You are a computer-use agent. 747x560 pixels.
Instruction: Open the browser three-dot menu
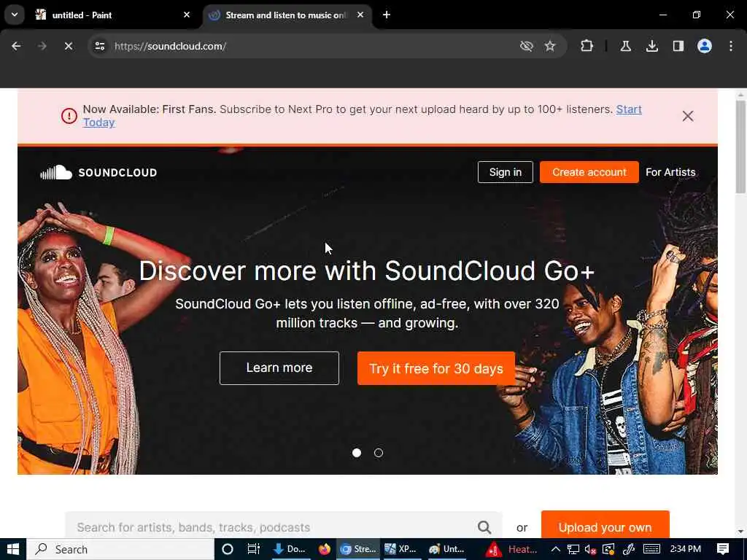[731, 46]
